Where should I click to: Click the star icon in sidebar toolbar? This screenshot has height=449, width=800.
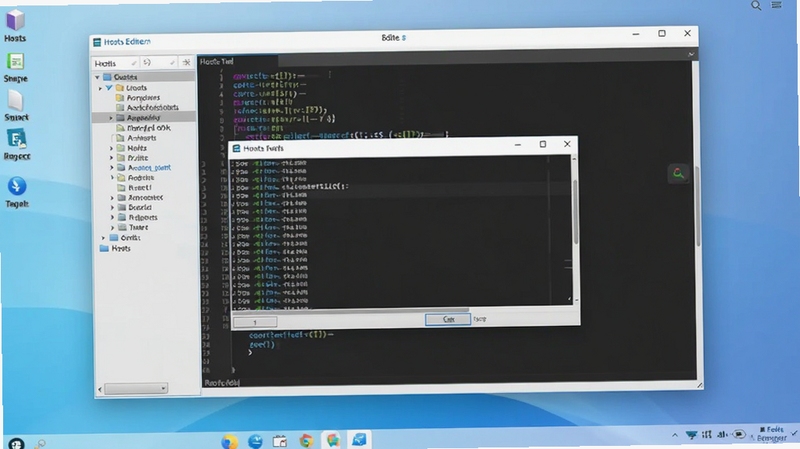pos(187,62)
